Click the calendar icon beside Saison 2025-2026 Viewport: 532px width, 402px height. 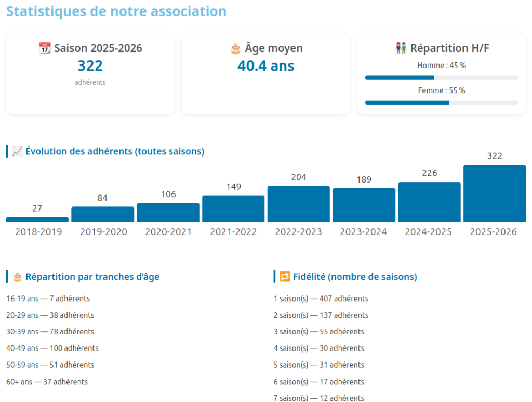[x=45, y=48]
